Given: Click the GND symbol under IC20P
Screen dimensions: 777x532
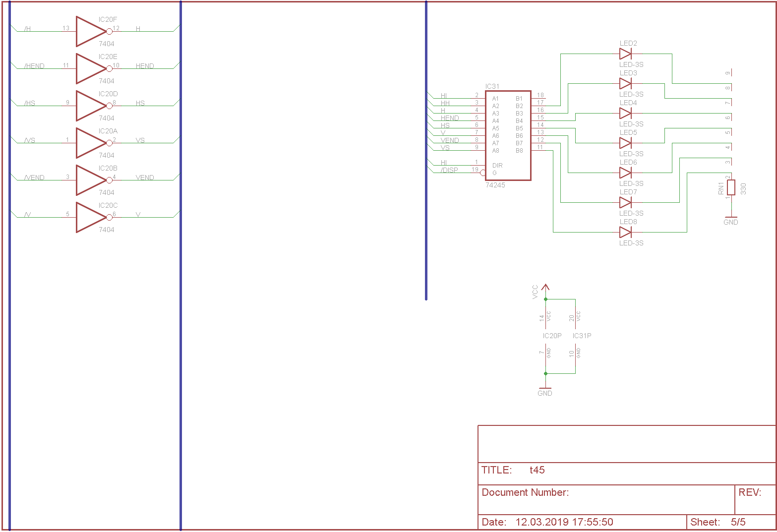Looking at the screenshot, I should tap(545, 390).
